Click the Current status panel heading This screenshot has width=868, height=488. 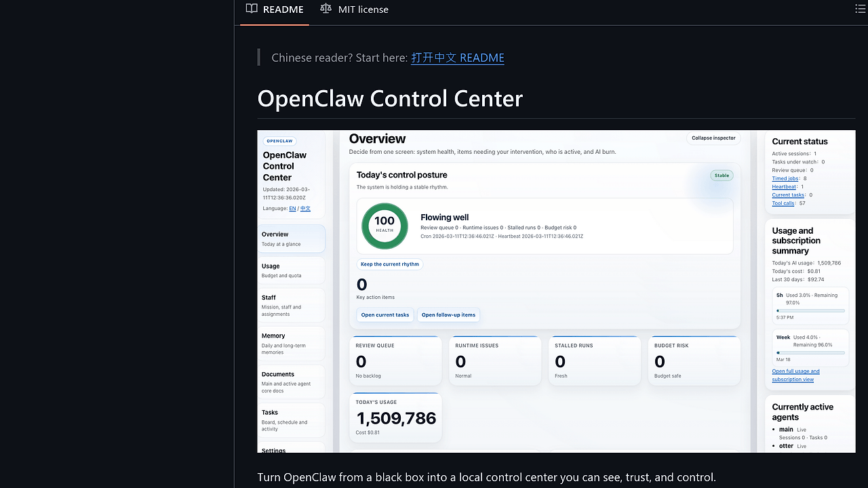pos(800,142)
